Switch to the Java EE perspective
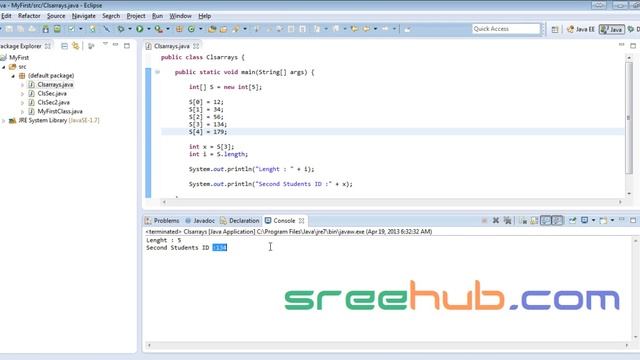 [581, 29]
